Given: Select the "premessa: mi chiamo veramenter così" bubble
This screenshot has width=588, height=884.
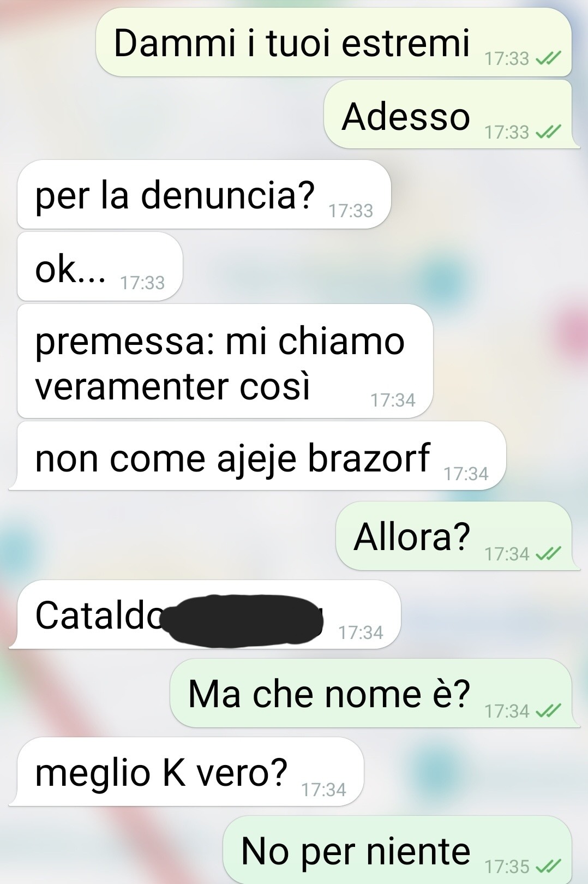Looking at the screenshot, I should click(225, 361).
